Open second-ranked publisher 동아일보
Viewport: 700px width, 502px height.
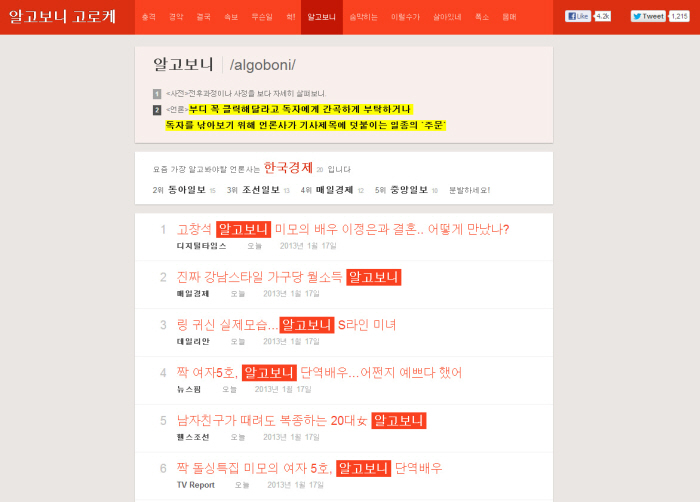(x=187, y=190)
